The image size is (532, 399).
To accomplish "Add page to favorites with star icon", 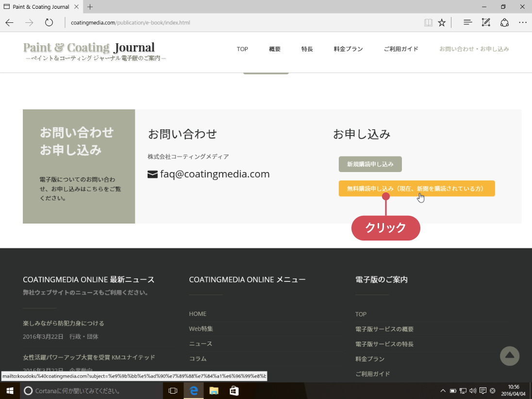I will tap(442, 22).
